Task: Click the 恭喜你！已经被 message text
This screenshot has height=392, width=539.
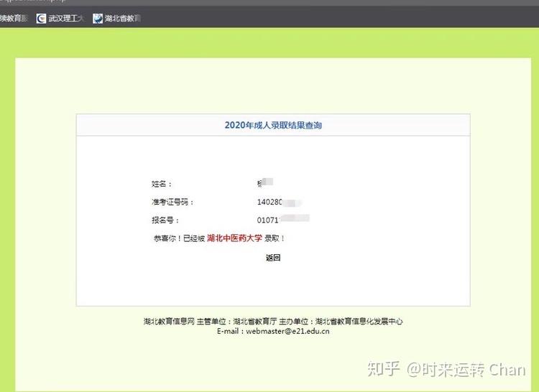Action: click(x=179, y=238)
